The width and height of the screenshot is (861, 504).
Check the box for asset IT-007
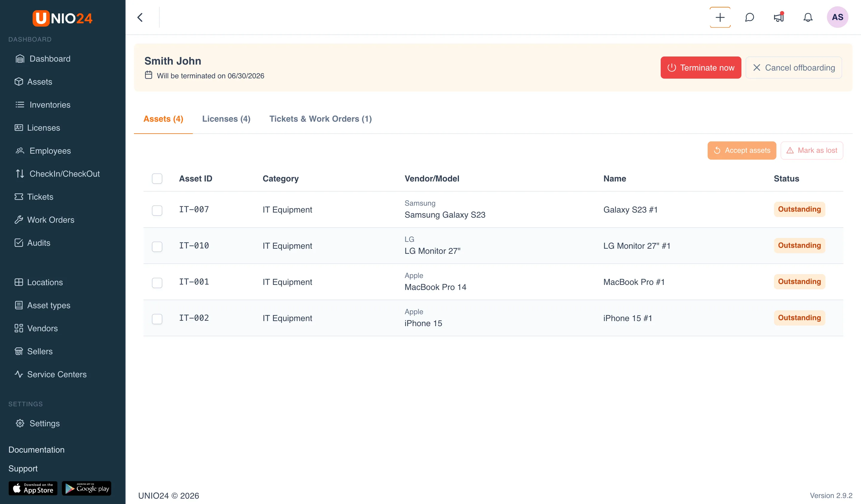(157, 210)
